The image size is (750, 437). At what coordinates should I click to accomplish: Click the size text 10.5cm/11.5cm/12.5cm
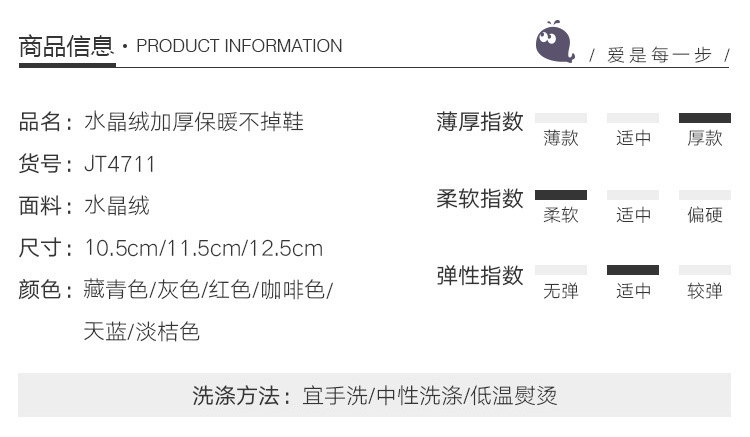click(203, 248)
